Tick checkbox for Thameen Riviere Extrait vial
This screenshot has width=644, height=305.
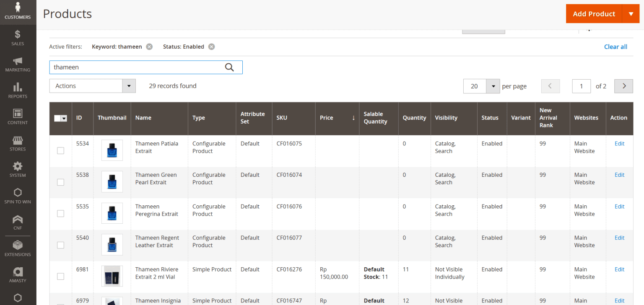61,277
